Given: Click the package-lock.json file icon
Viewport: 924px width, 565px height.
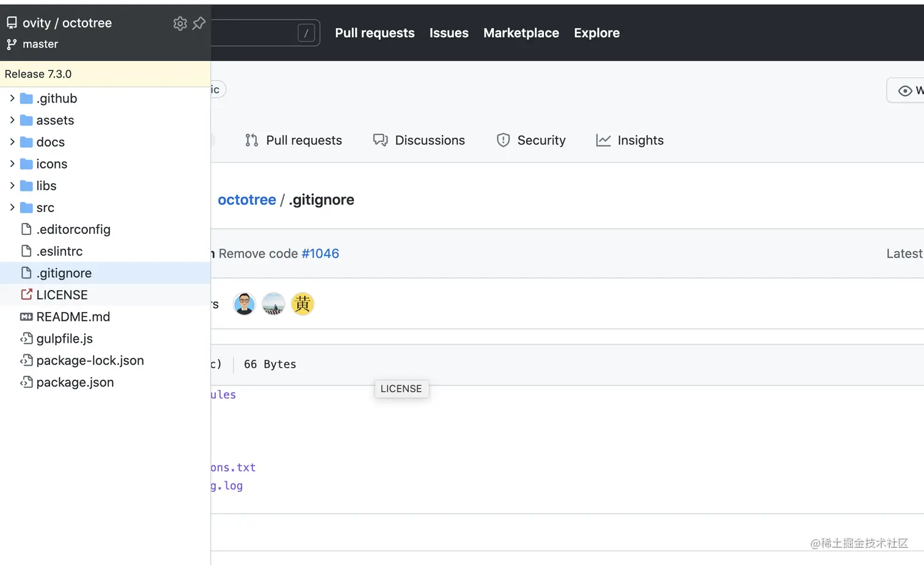Looking at the screenshot, I should (26, 360).
